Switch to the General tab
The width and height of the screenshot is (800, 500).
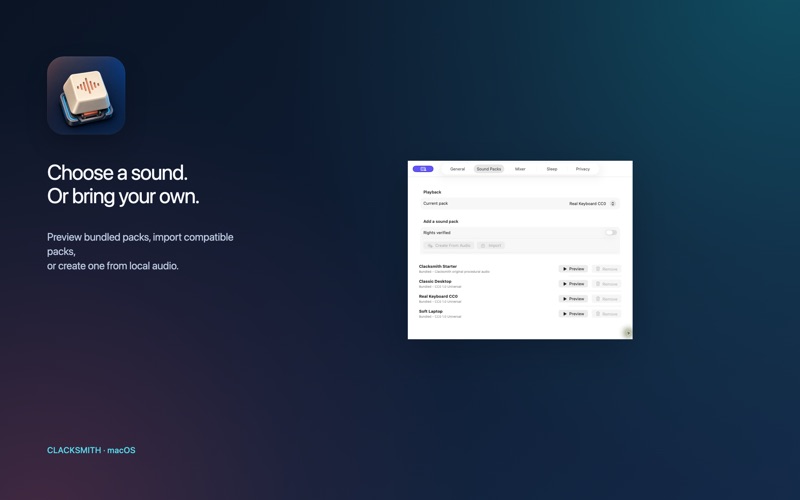click(x=457, y=169)
